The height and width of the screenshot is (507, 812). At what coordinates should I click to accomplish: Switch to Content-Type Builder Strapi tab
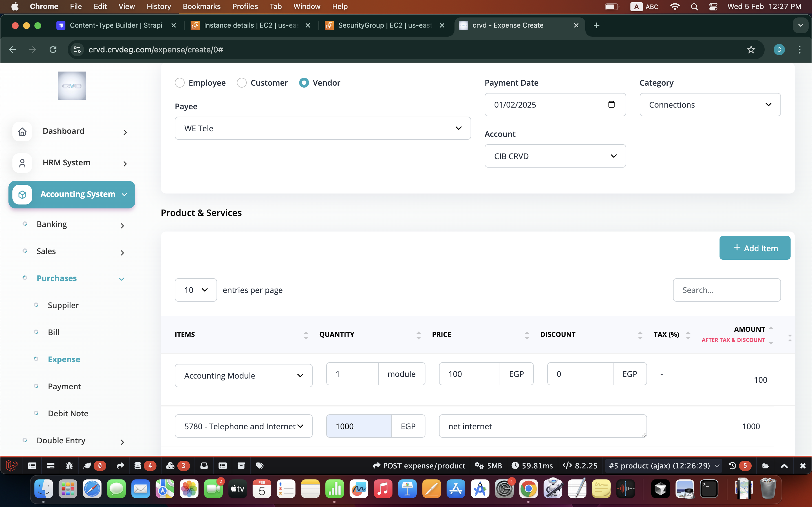coord(116,25)
